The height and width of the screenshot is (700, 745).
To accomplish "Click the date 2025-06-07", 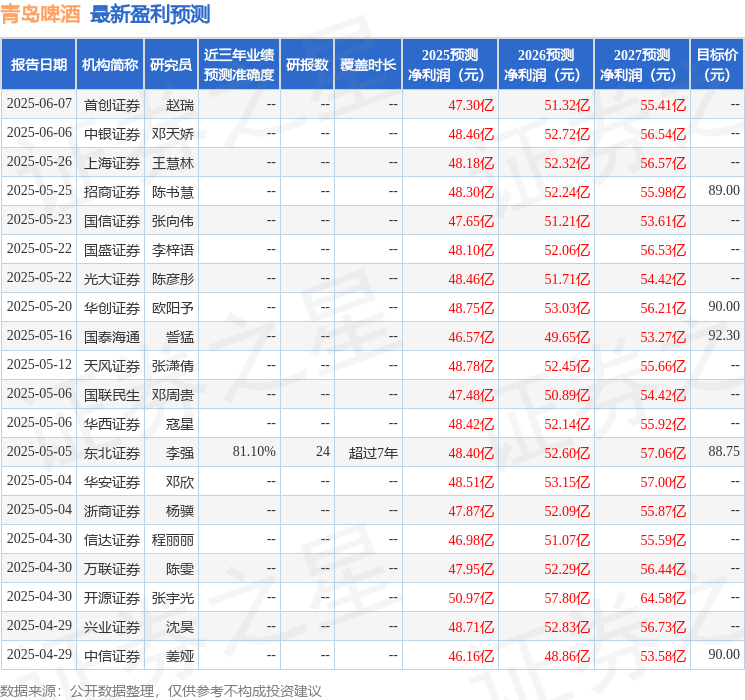I will click(39, 104).
